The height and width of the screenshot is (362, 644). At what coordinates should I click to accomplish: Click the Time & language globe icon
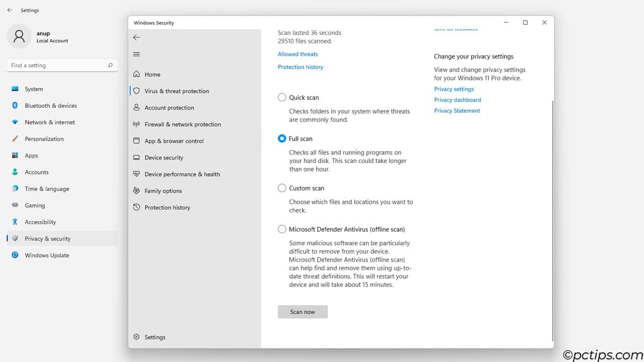[x=15, y=189]
